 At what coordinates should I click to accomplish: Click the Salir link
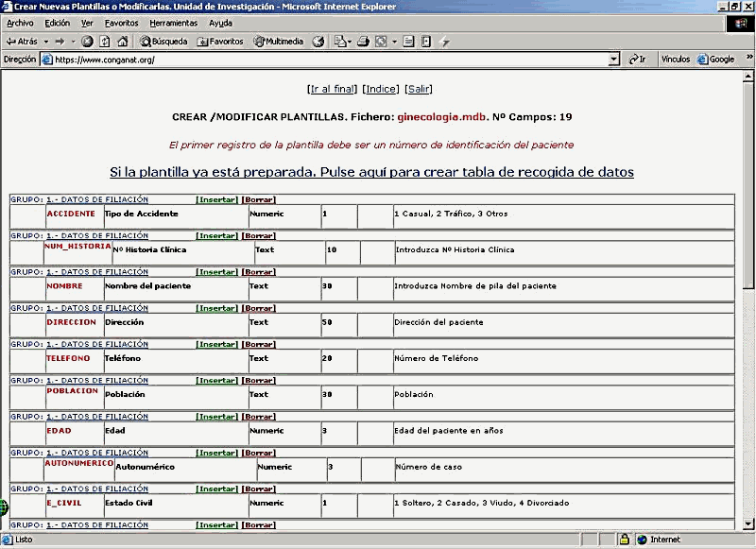[418, 89]
